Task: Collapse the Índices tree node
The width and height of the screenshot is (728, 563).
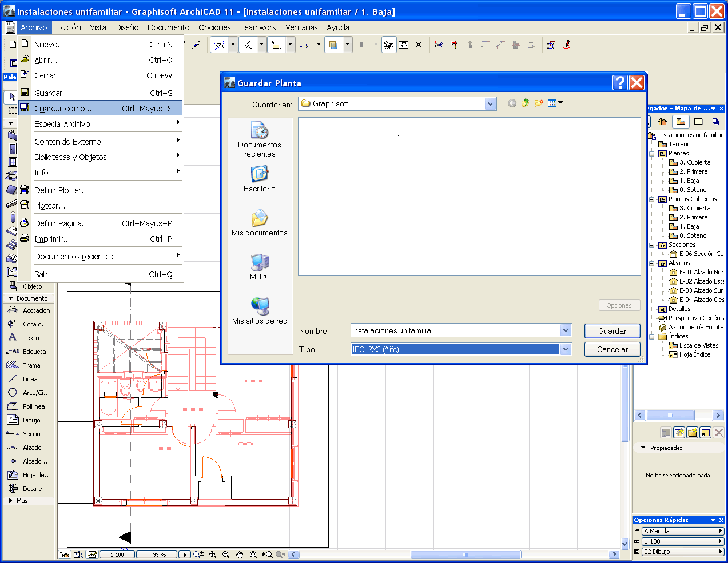Action: (652, 337)
